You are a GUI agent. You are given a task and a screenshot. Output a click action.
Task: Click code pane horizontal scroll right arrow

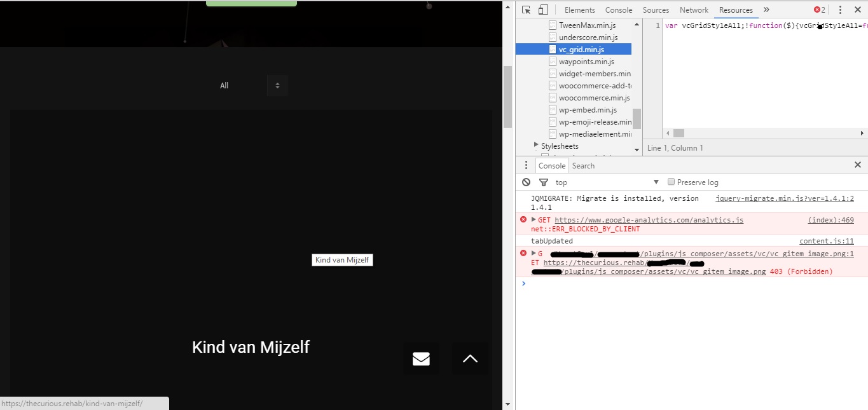point(862,133)
